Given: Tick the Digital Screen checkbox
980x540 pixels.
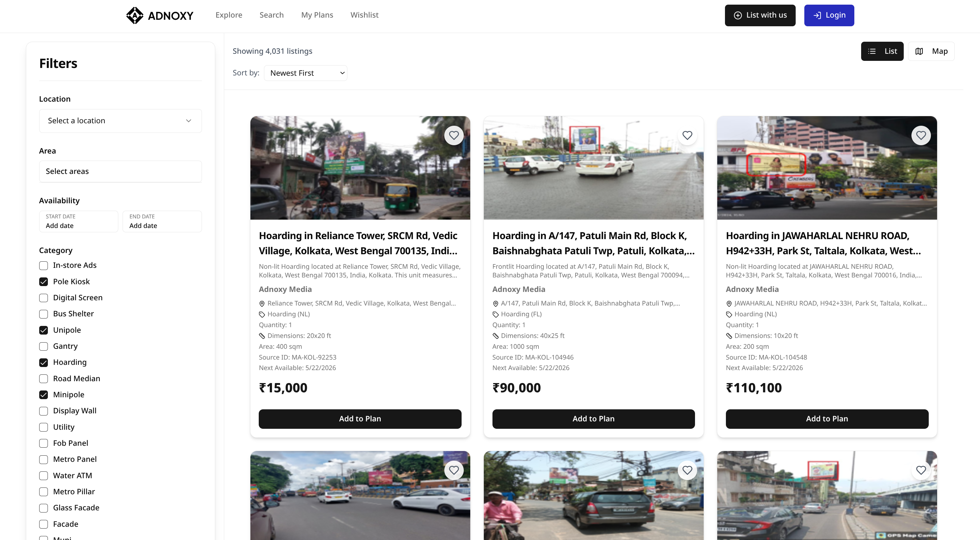Looking at the screenshot, I should click(x=43, y=298).
